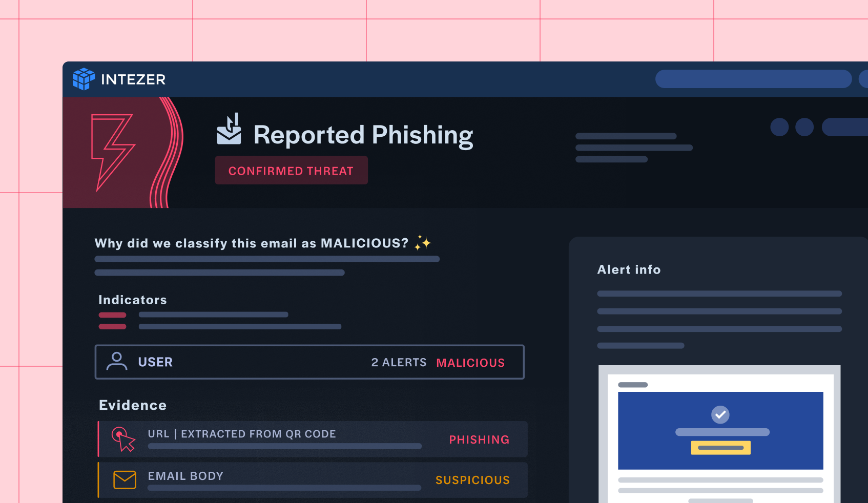This screenshot has height=503, width=868.
Task: Expand the USER 2 alerts row
Action: tap(309, 362)
